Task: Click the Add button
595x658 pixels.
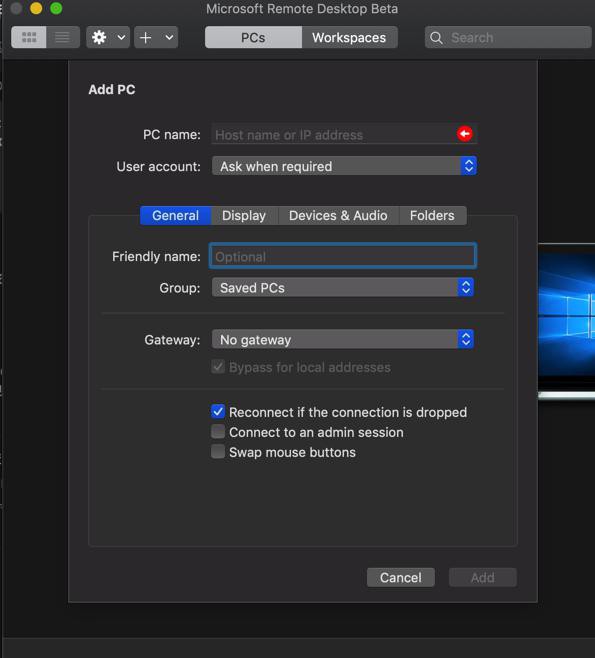Action: tap(483, 577)
